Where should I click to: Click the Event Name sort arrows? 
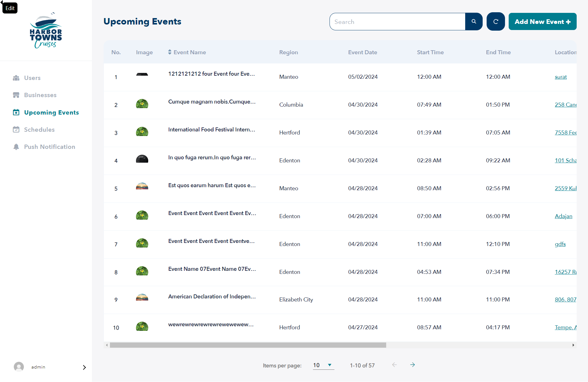click(170, 52)
